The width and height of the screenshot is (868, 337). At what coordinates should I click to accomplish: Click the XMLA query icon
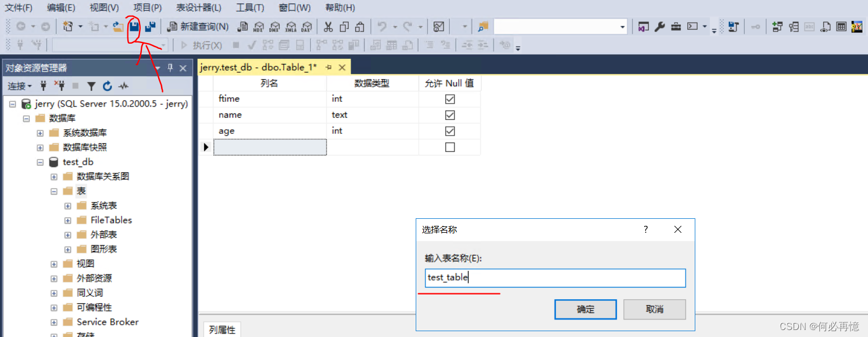pyautogui.click(x=290, y=26)
